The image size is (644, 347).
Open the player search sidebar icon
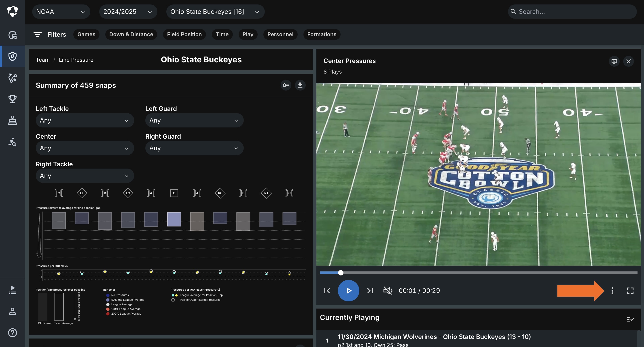click(13, 142)
